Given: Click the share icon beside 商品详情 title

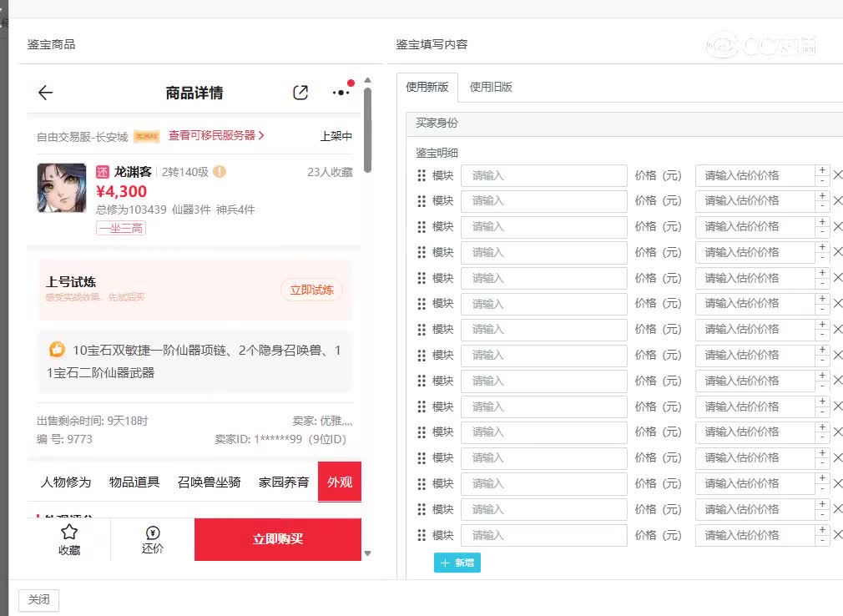Looking at the screenshot, I should [300, 93].
